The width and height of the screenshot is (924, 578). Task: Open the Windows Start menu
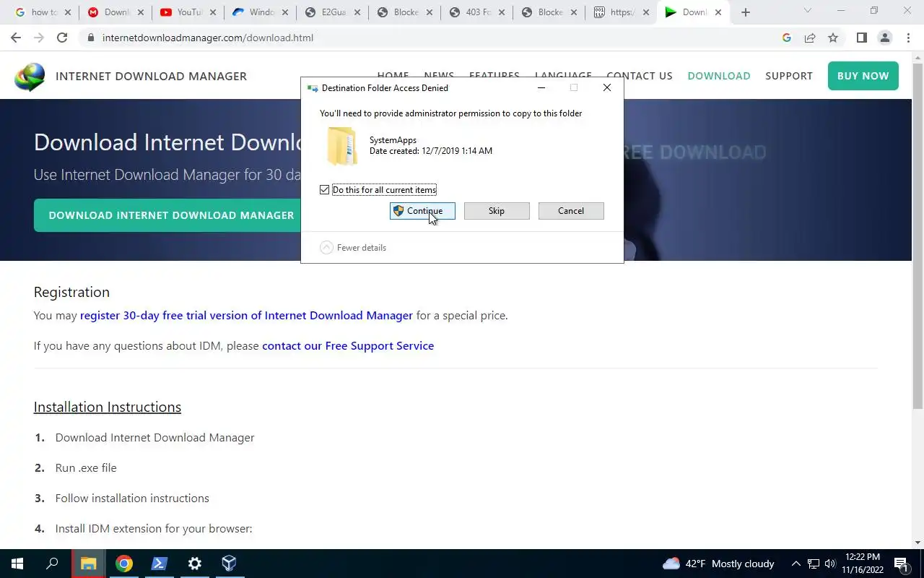tap(17, 564)
